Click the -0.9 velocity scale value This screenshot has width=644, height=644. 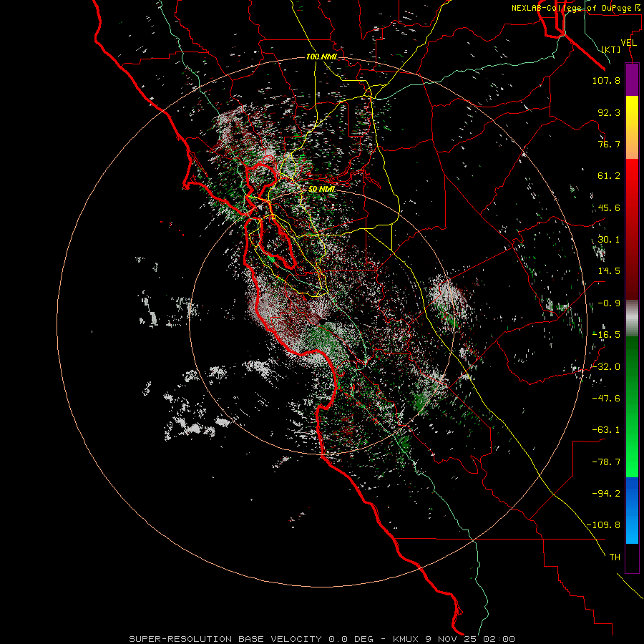pos(609,303)
